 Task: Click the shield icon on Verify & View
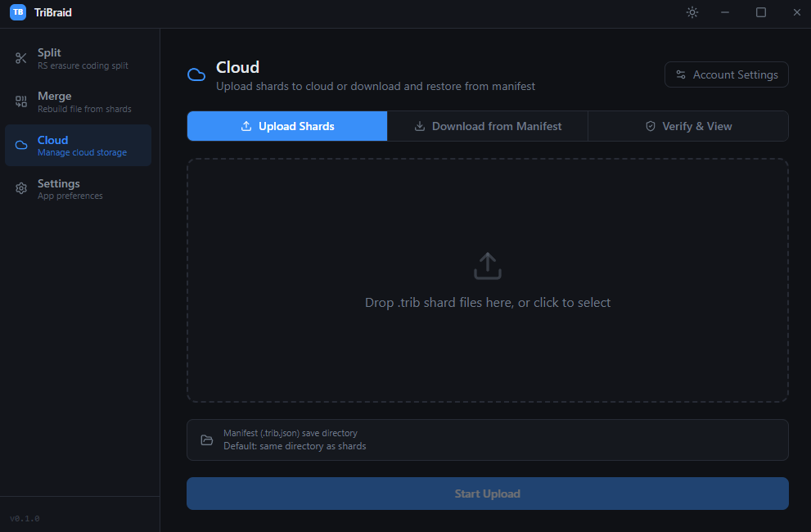[650, 126]
